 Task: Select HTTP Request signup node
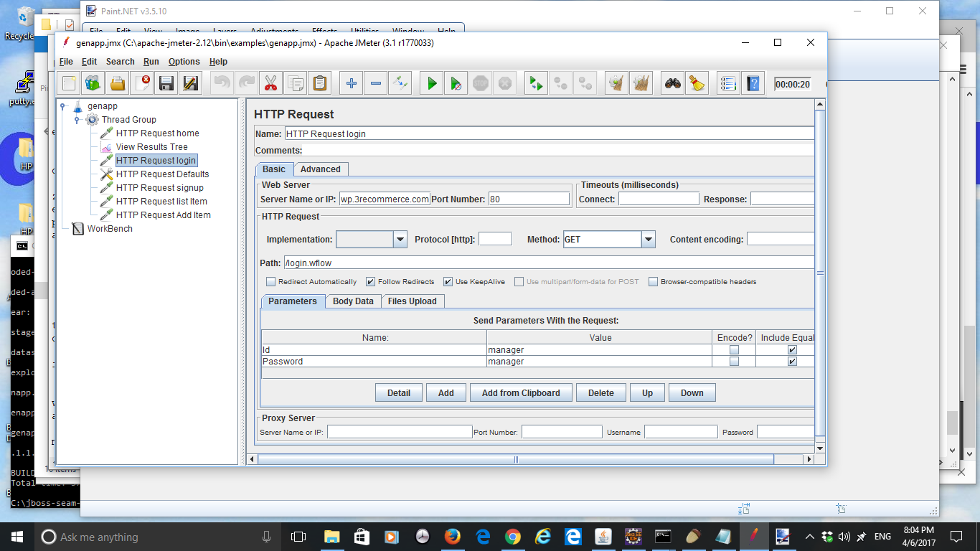coord(159,188)
